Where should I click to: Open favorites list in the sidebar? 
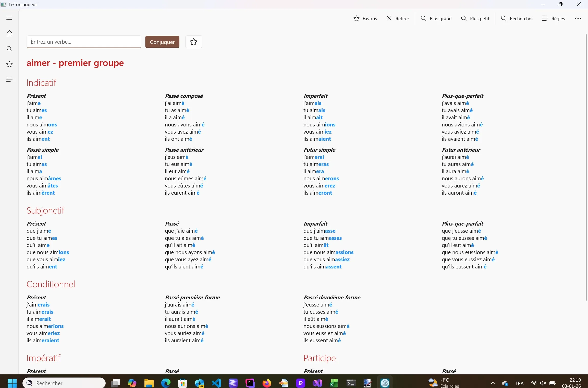coord(9,64)
